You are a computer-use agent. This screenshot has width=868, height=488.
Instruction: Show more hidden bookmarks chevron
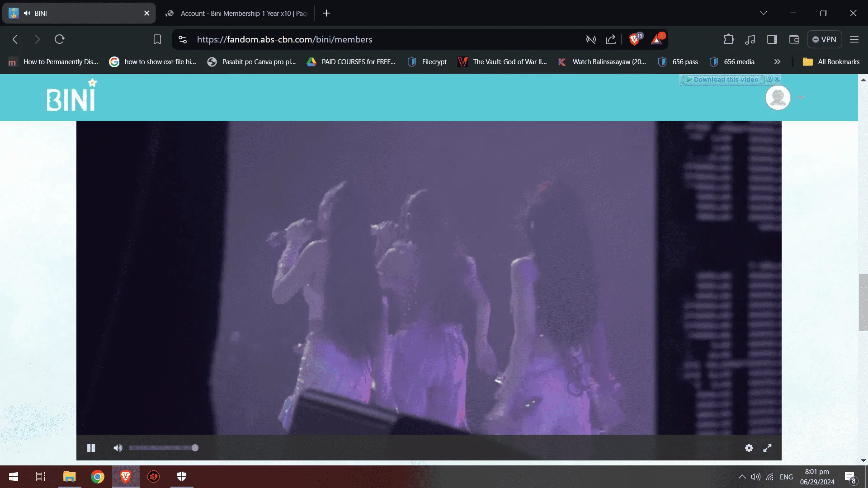point(777,62)
